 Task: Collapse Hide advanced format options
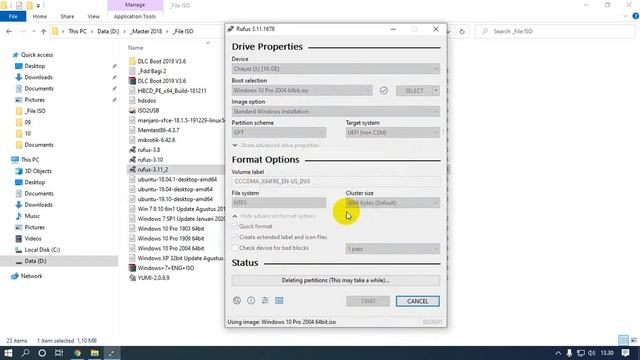point(274,216)
